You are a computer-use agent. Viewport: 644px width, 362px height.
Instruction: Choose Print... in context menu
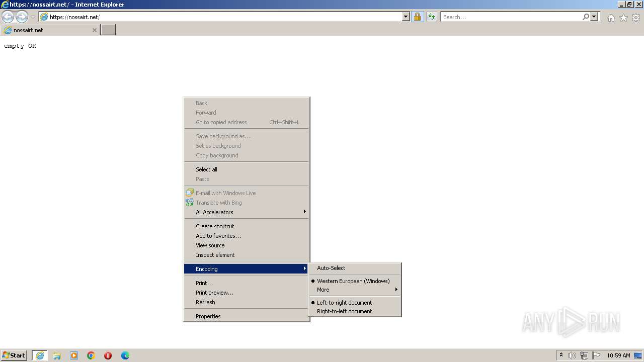[247, 283]
